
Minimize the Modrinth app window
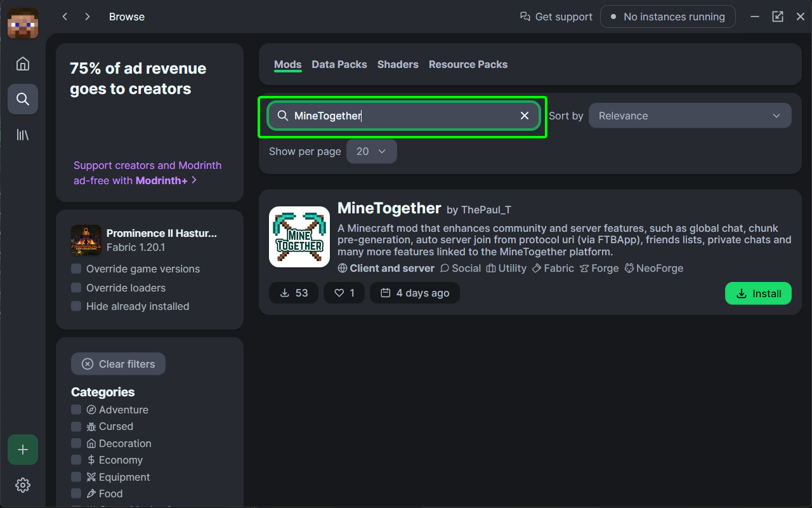tap(755, 17)
